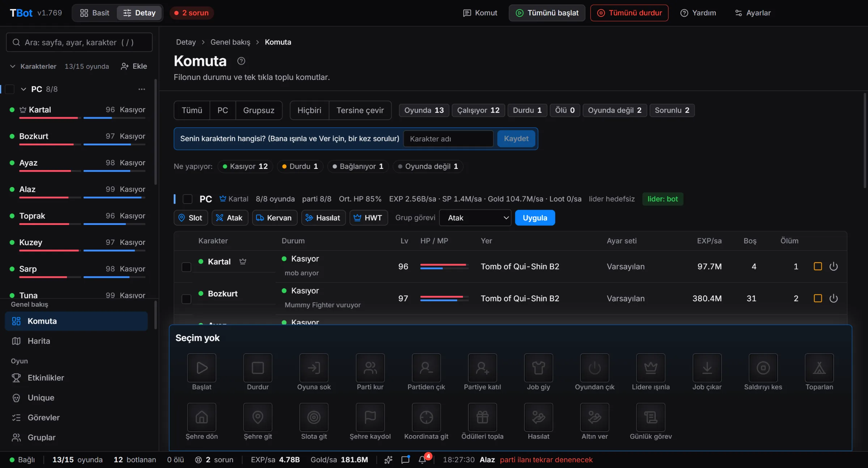
Task: Click the Ödülleri topla gift icon
Action: click(482, 417)
